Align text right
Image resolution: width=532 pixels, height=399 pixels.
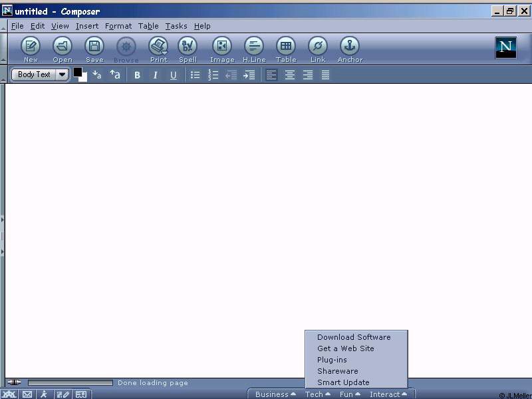307,74
